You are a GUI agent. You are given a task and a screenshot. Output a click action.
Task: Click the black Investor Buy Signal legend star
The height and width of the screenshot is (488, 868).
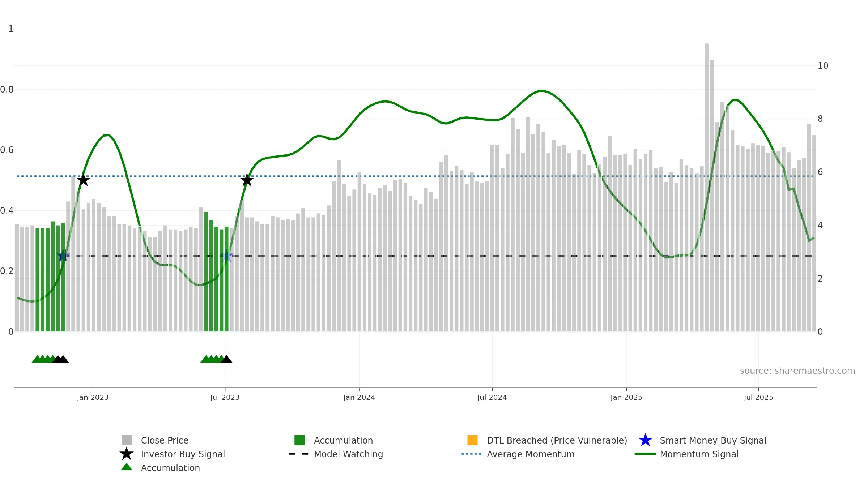coord(127,454)
